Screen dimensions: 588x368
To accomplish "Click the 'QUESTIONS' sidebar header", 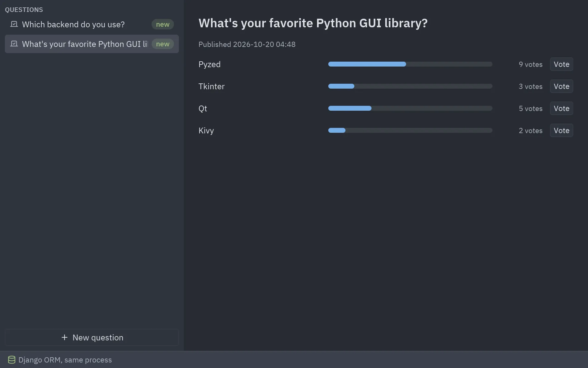I will [24, 10].
